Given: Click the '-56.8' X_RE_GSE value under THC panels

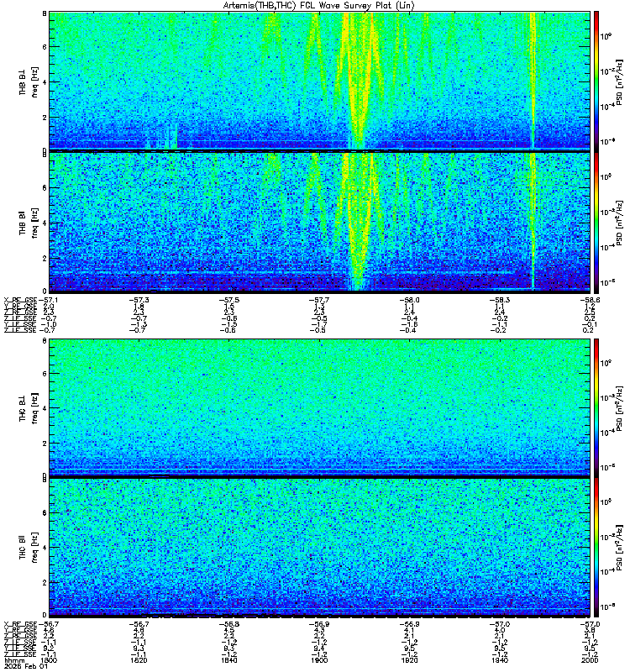Looking at the screenshot, I should pyautogui.click(x=228, y=624).
